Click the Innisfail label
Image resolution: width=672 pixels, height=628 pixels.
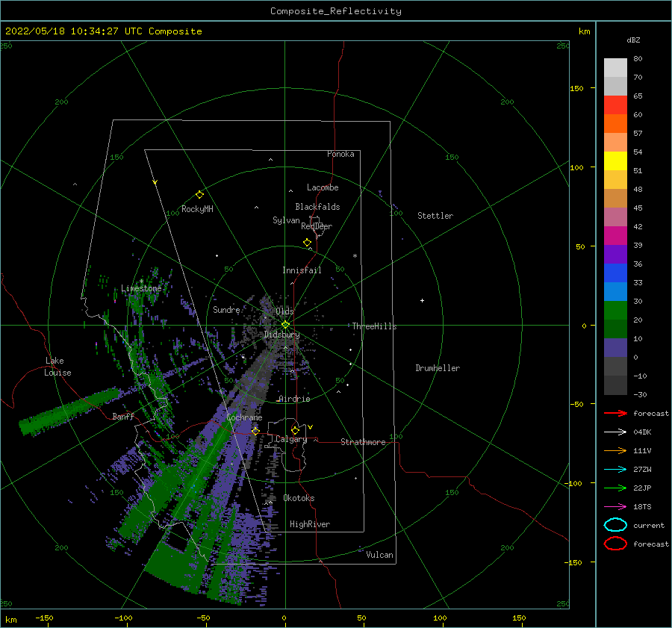pyautogui.click(x=302, y=270)
